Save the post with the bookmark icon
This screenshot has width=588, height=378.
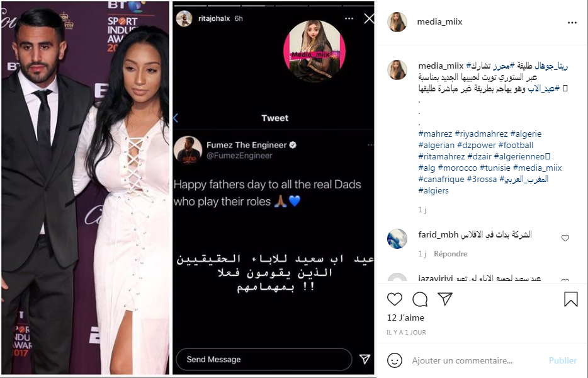571,299
